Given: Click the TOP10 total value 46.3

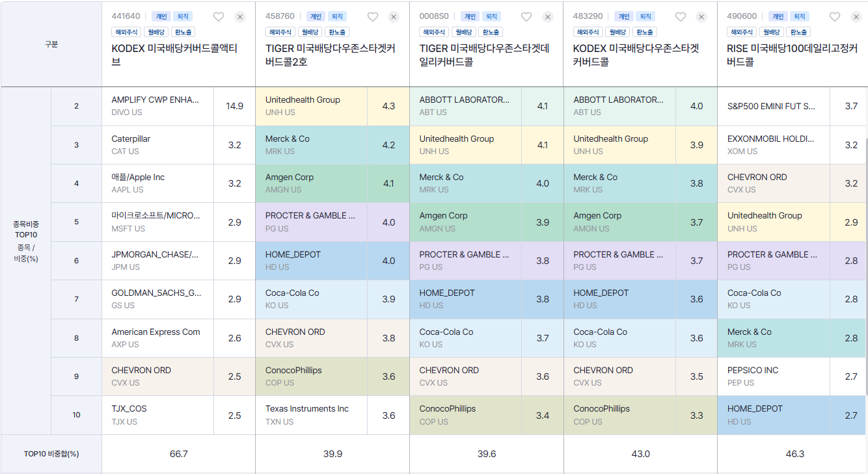Looking at the screenshot, I should tap(794, 454).
